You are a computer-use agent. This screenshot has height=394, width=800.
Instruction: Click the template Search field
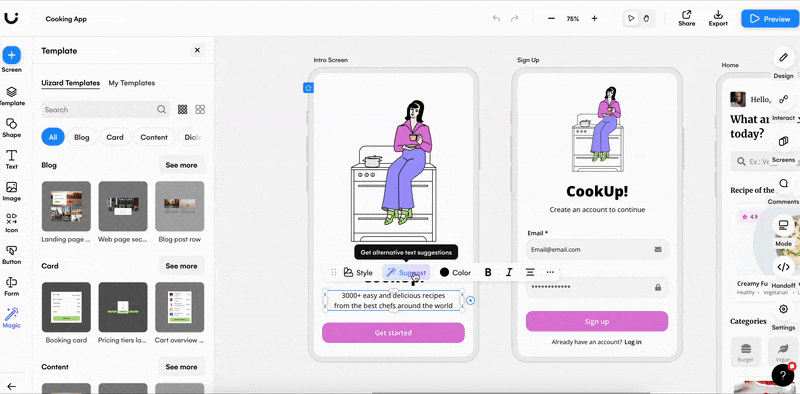[x=105, y=110]
